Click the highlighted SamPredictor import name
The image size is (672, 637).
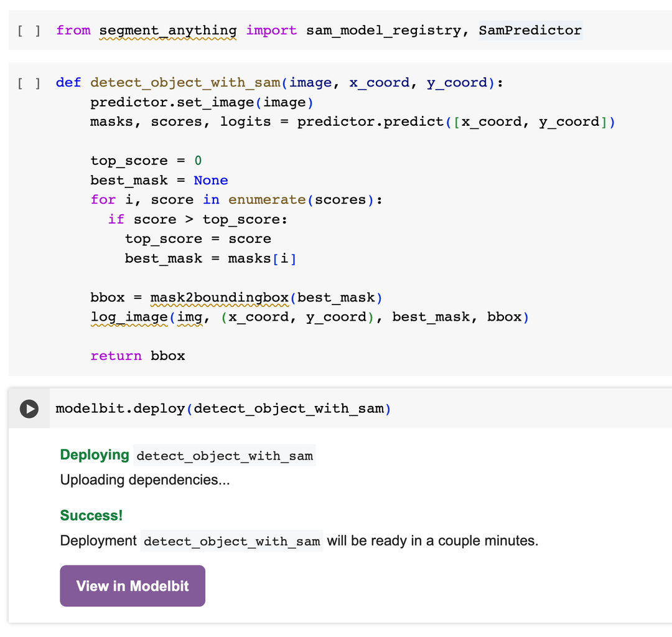(x=530, y=29)
